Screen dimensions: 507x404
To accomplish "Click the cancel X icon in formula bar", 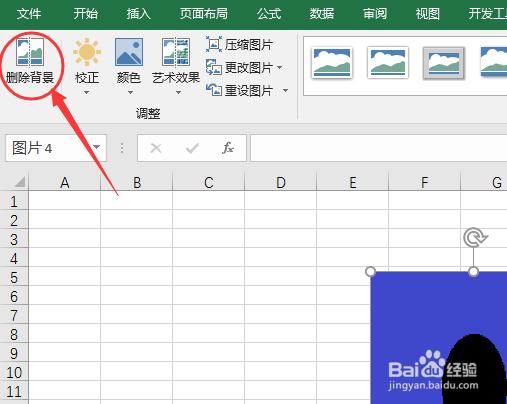I will [156, 148].
